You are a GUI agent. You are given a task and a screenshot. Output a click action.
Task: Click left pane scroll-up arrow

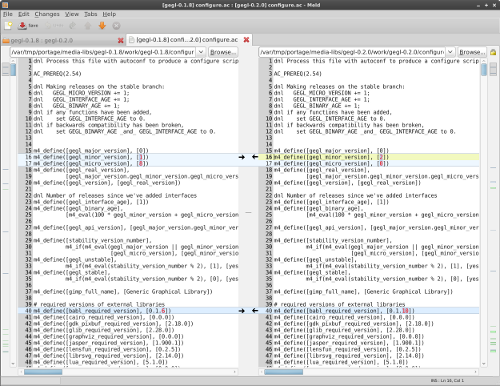click(13, 61)
